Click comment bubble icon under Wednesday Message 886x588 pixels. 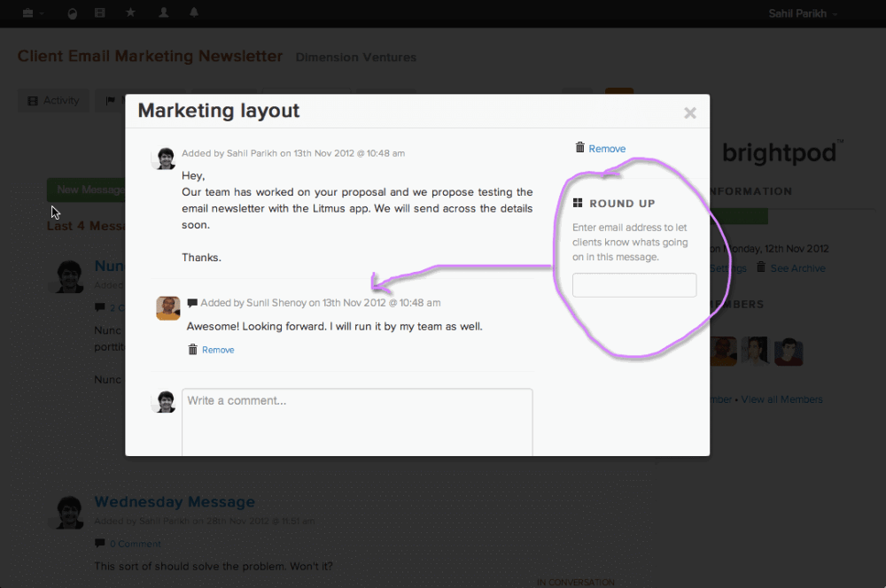(x=100, y=543)
